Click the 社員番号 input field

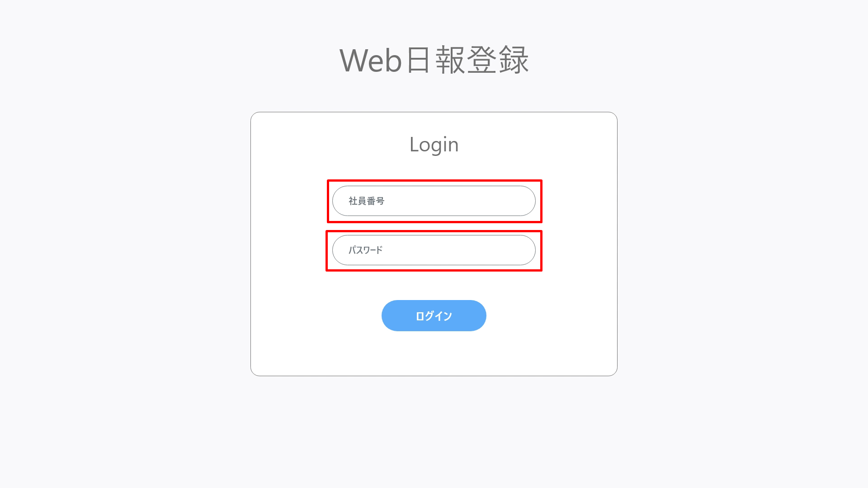pos(434,201)
